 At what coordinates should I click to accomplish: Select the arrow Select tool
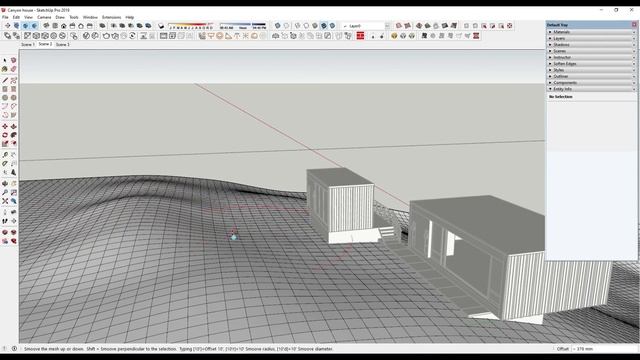click(5, 60)
